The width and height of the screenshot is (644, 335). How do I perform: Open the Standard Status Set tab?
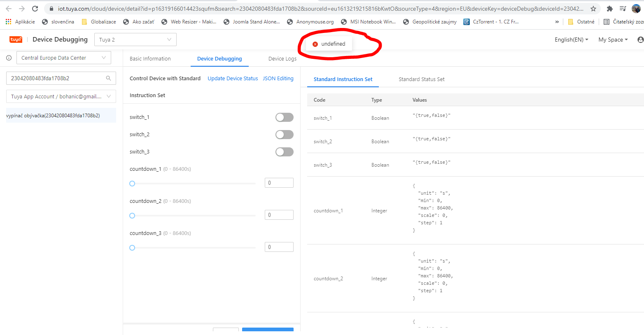[x=421, y=79]
